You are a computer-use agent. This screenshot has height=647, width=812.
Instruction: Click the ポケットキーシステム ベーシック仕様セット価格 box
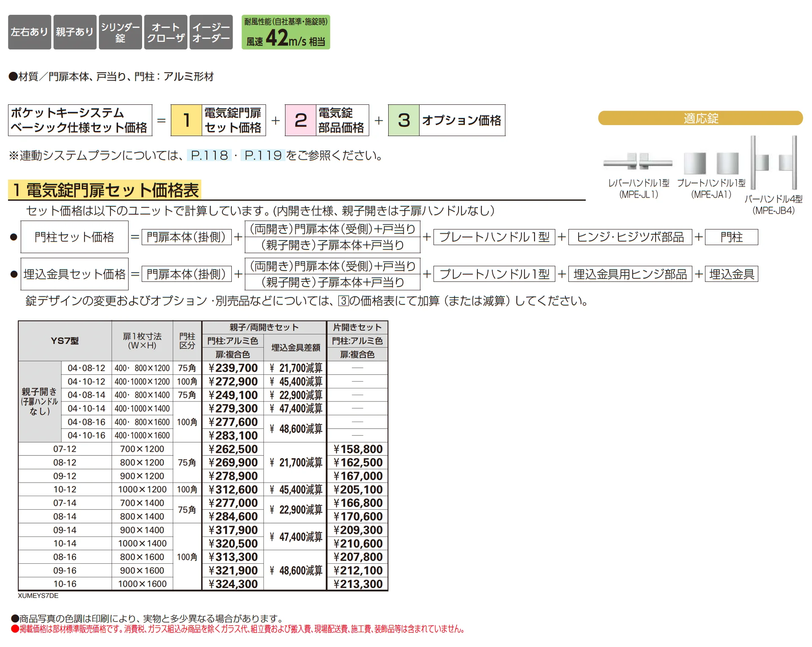(80, 120)
